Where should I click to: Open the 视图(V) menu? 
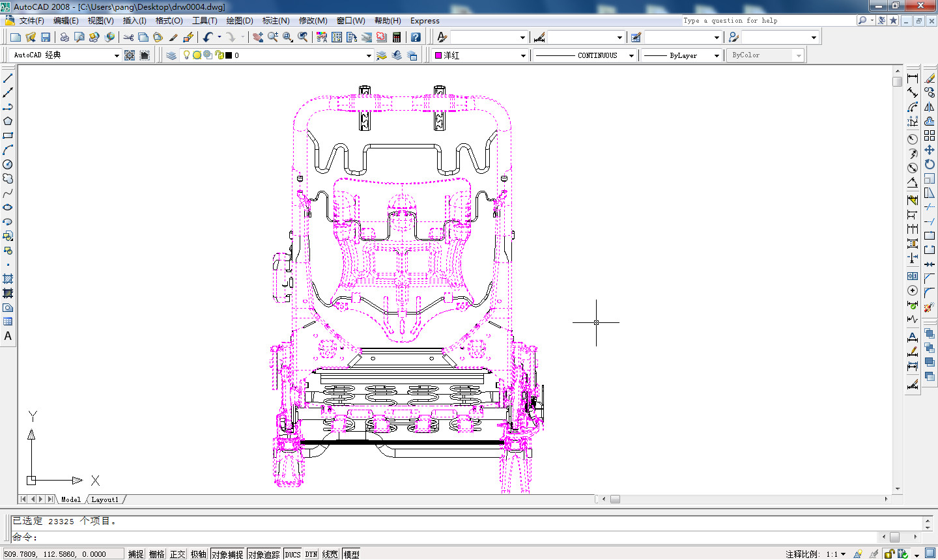101,21
